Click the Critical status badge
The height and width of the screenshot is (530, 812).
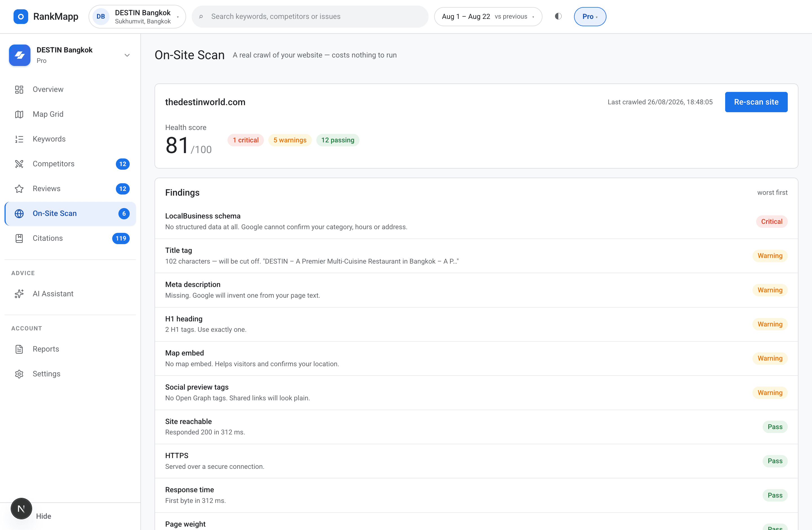771,222
